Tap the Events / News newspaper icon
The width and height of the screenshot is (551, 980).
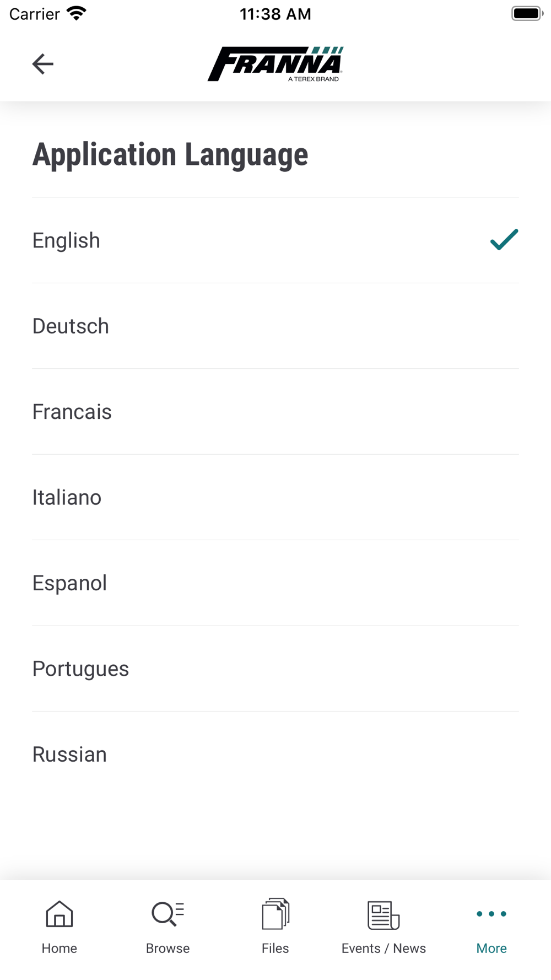click(x=383, y=914)
